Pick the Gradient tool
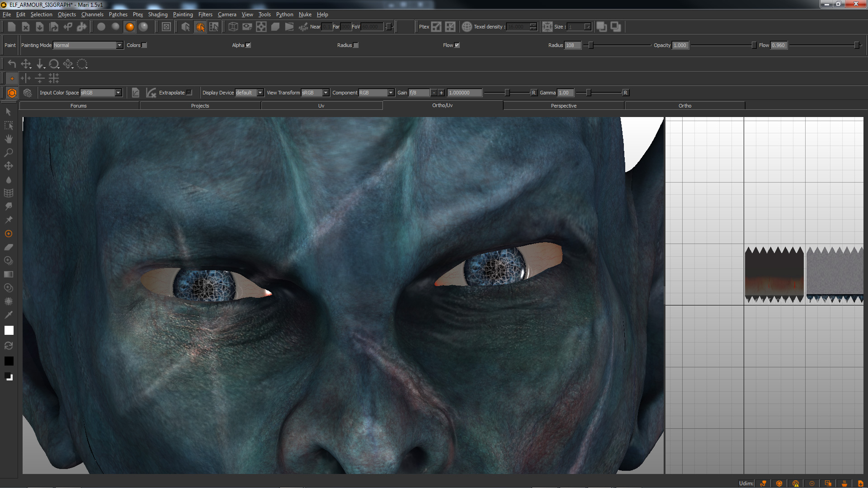The height and width of the screenshot is (488, 868). (9, 274)
